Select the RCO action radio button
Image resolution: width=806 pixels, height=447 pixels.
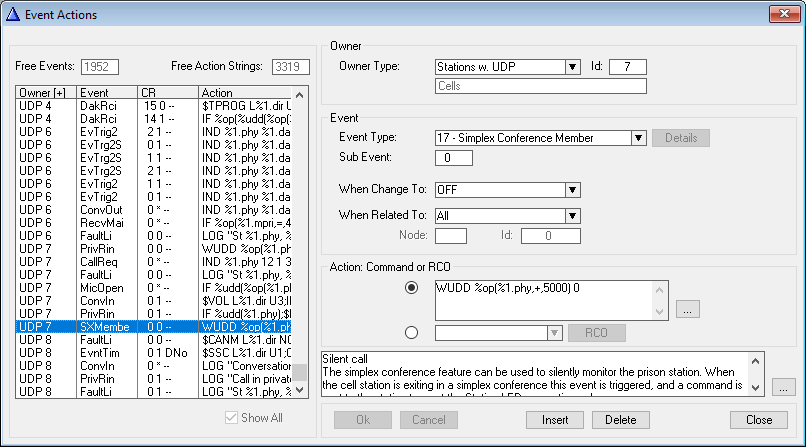[411, 333]
